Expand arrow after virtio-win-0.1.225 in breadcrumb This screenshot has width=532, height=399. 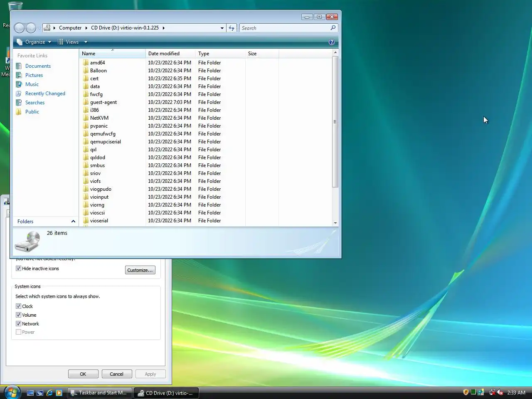pyautogui.click(x=164, y=28)
